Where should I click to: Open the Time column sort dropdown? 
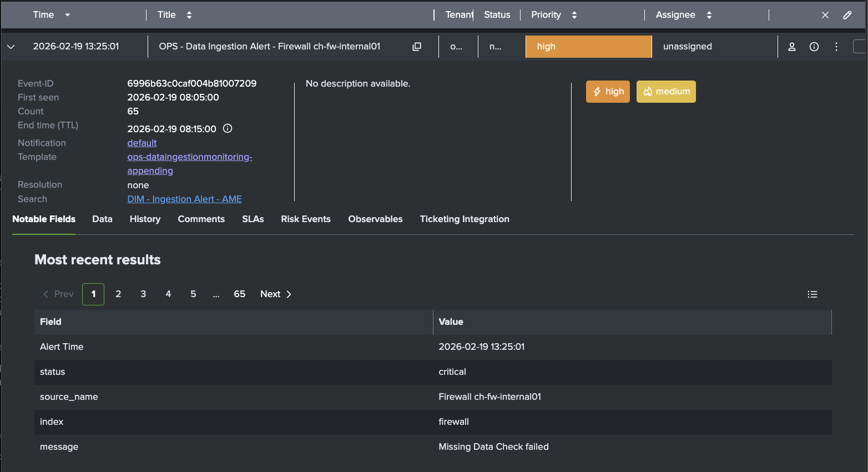pyautogui.click(x=68, y=15)
